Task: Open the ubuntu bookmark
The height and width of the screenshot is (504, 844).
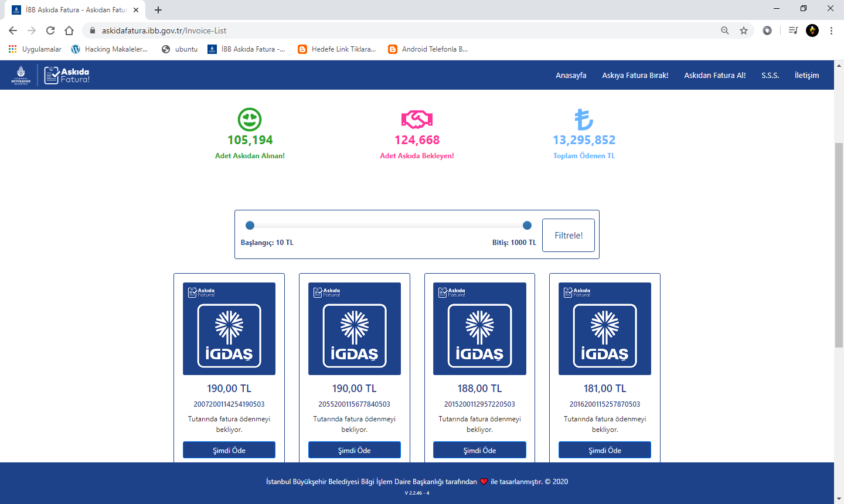Action: click(180, 49)
